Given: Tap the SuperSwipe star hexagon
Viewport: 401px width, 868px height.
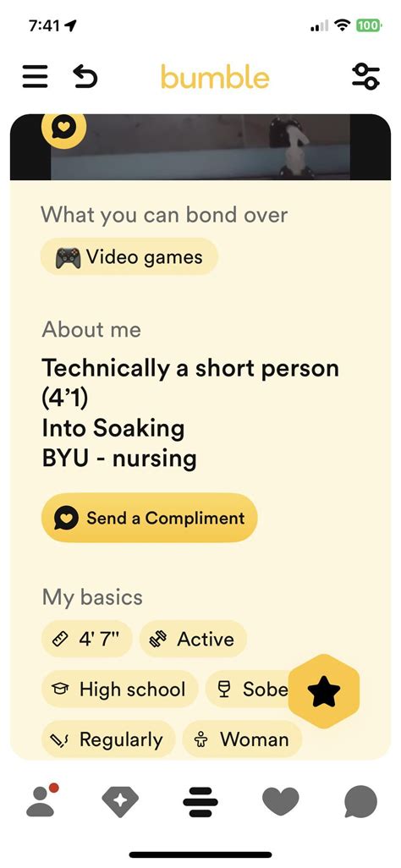Looking at the screenshot, I should (x=324, y=691).
